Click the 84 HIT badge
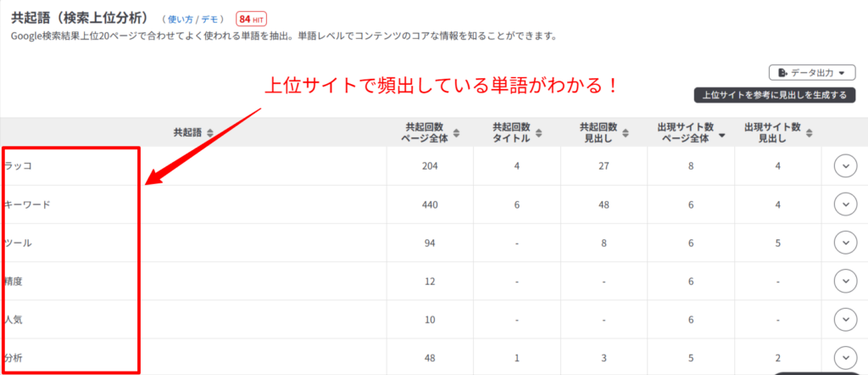 (252, 19)
